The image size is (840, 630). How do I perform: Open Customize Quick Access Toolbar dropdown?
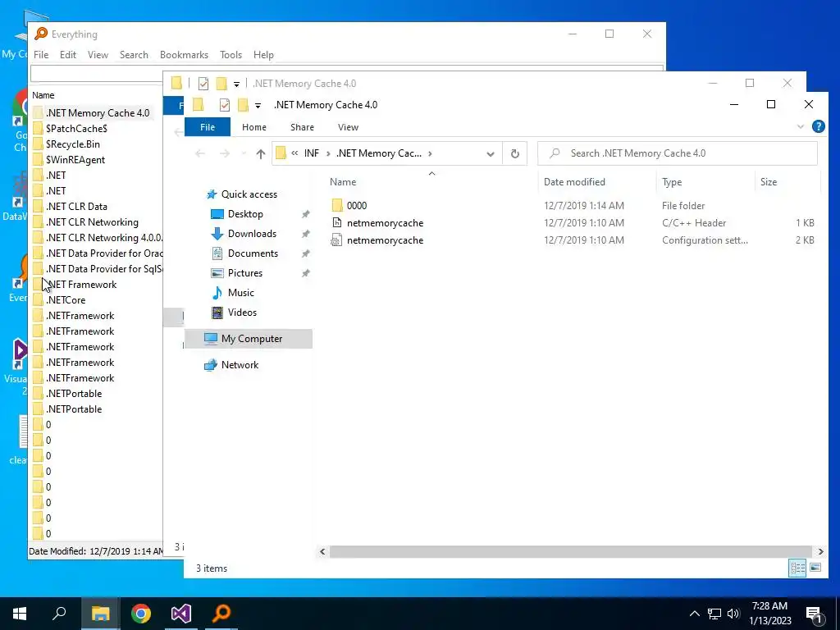258,106
